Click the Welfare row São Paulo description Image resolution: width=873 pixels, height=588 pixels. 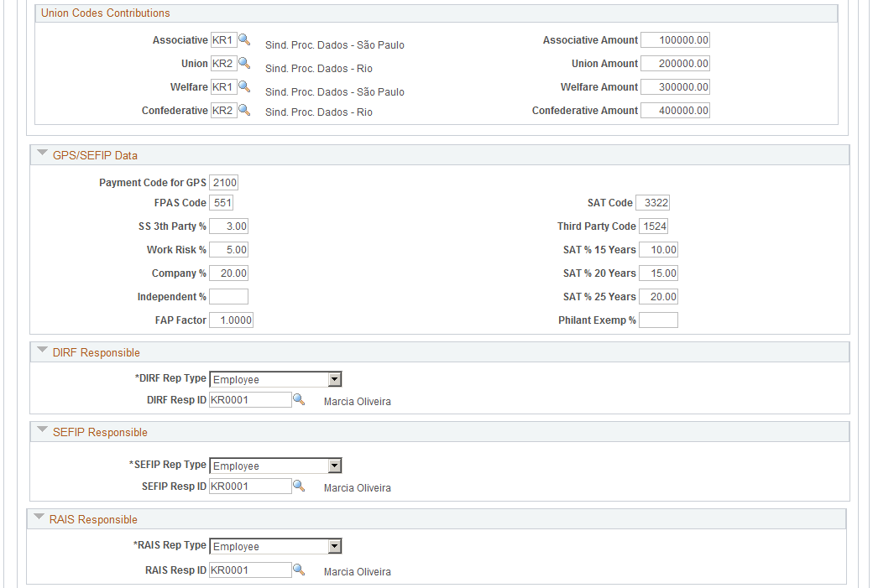(x=335, y=91)
